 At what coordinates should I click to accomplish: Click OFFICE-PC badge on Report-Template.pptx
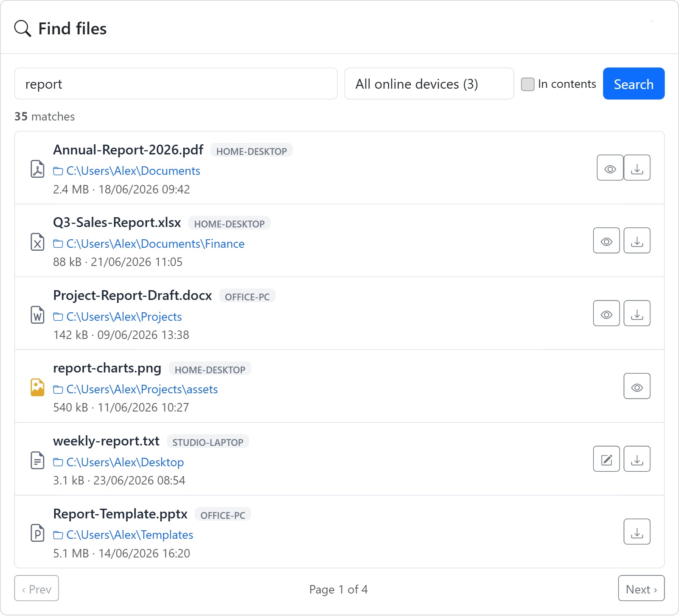pos(223,515)
